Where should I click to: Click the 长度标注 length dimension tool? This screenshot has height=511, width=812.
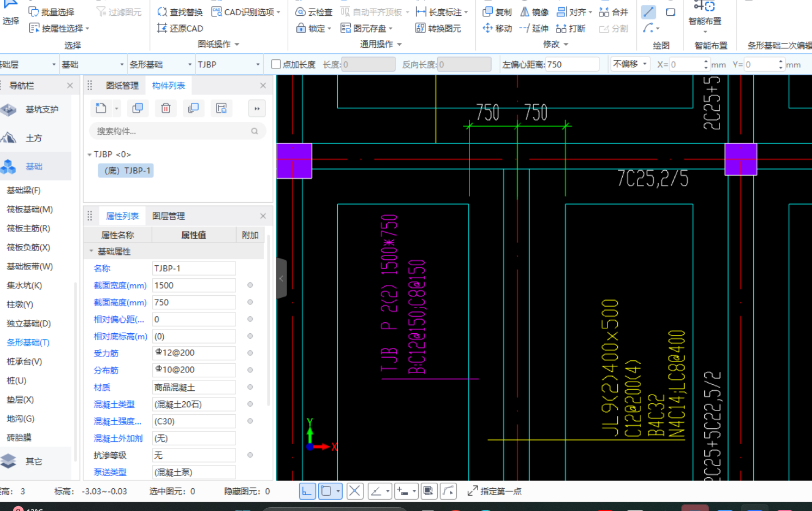(x=441, y=12)
